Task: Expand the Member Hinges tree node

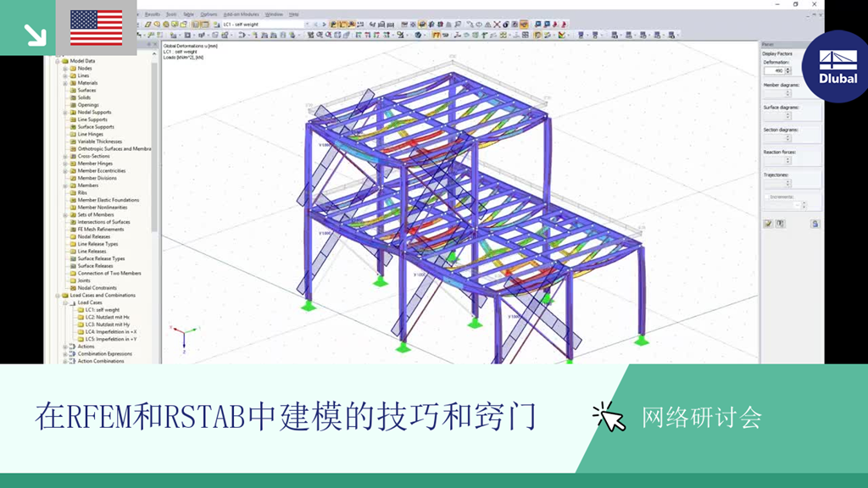Action: pos(65,164)
